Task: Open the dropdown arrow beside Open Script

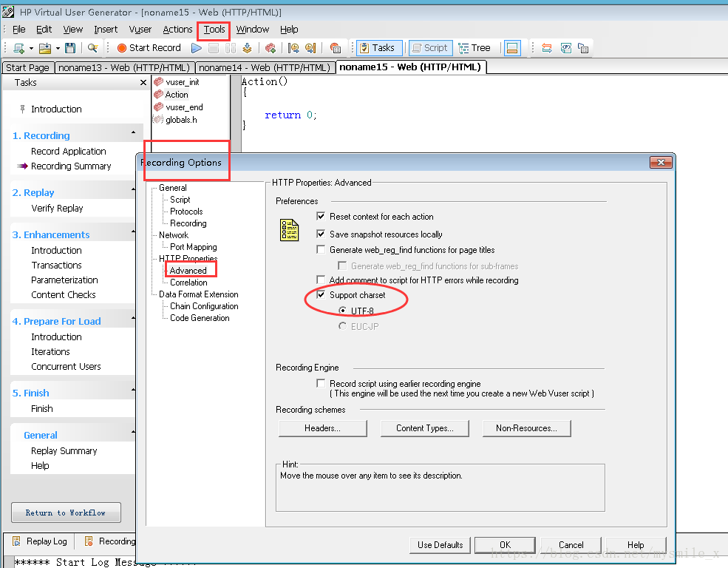Action: point(58,48)
